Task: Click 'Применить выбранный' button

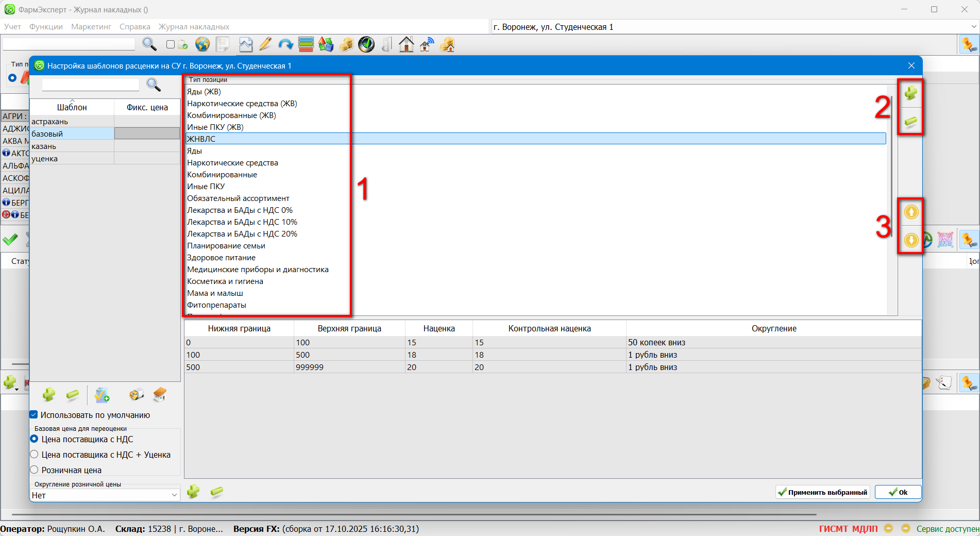Action: (822, 492)
